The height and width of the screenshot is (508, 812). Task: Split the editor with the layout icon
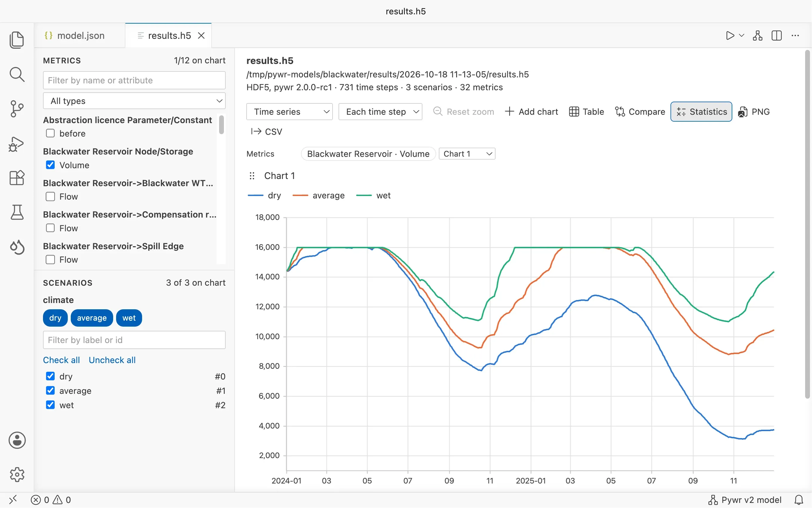(x=776, y=36)
